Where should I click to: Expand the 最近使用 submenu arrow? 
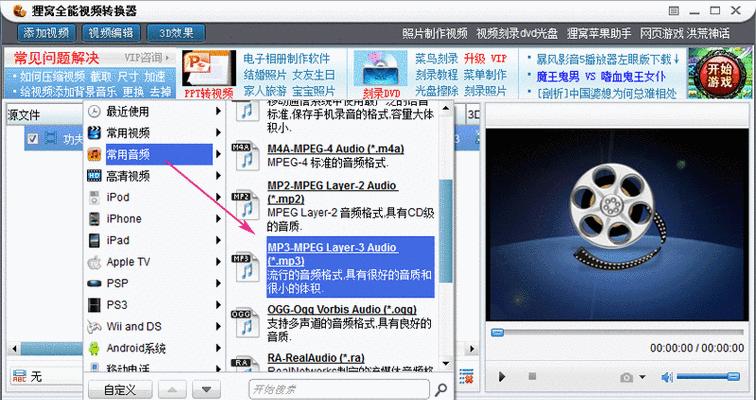pyautogui.click(x=218, y=111)
